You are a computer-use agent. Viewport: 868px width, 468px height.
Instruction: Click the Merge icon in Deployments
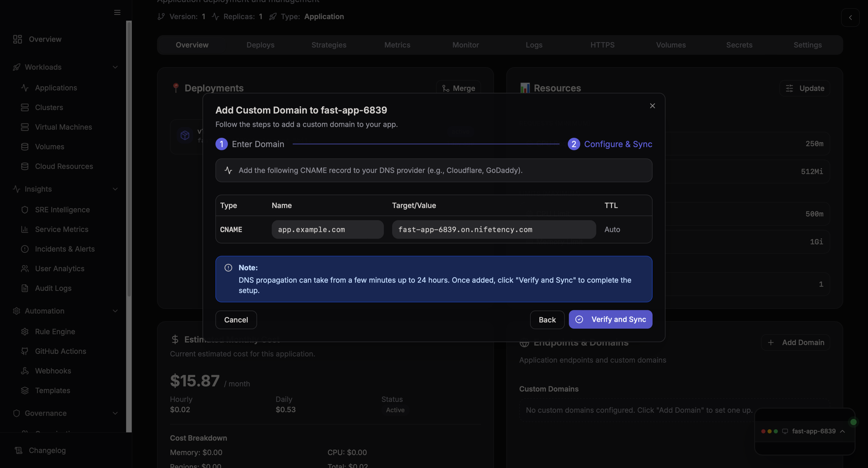pyautogui.click(x=446, y=88)
